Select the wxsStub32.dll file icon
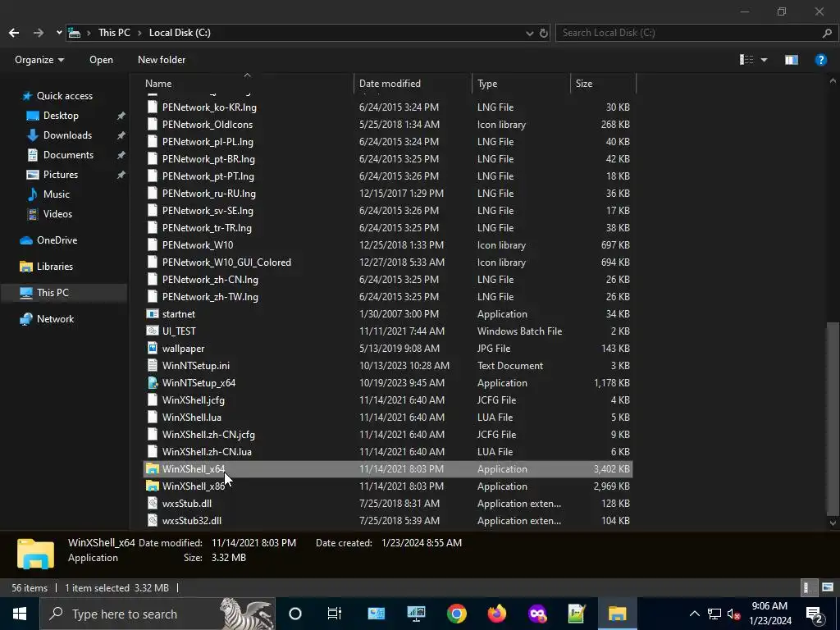Screen dimensions: 840x630 click(153, 520)
